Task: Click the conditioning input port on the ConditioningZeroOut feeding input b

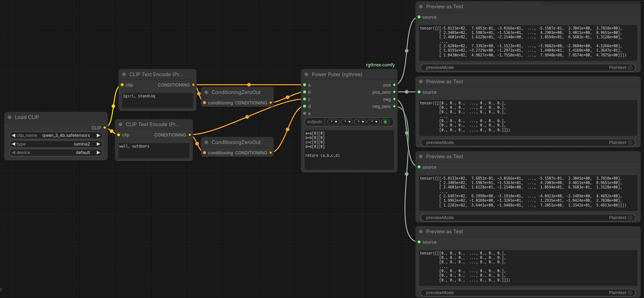Action: 205,103
